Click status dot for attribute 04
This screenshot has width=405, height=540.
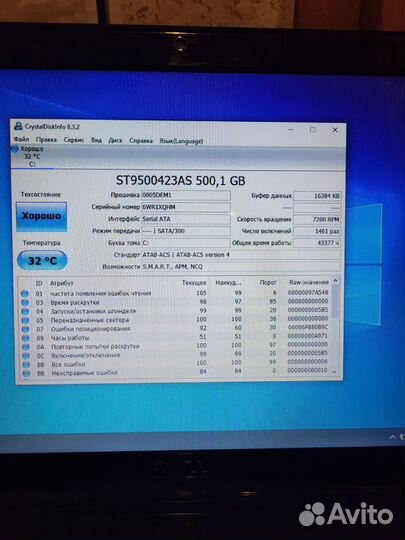click(x=25, y=311)
